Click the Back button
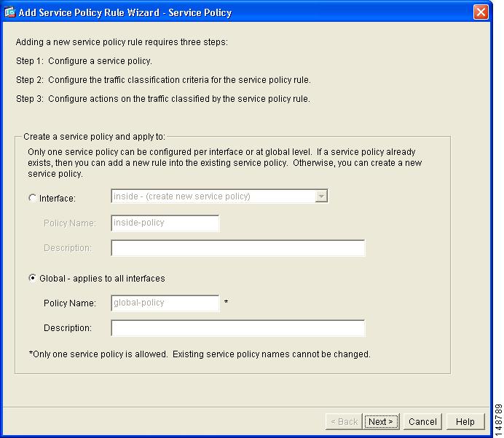This screenshot has width=504, height=438. click(x=344, y=421)
